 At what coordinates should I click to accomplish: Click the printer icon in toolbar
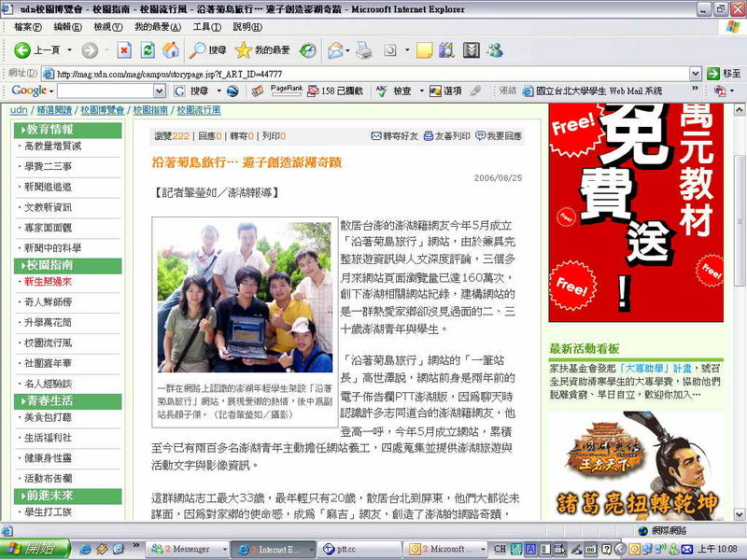(x=363, y=49)
